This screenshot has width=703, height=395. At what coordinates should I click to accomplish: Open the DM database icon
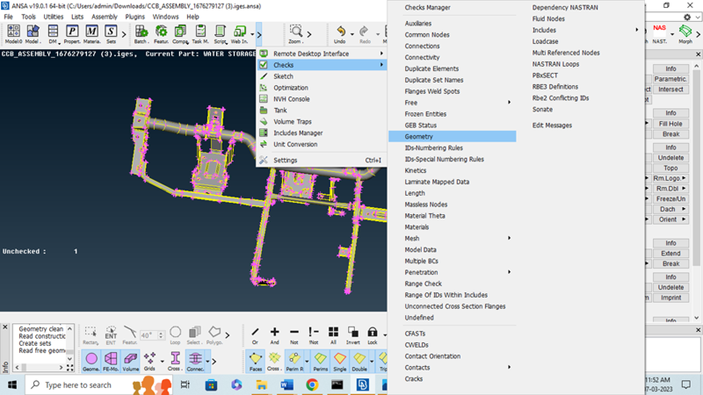point(53,34)
